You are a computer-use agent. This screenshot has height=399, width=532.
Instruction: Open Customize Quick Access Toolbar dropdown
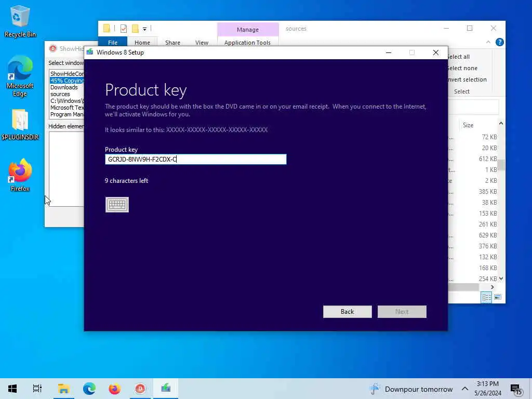point(144,29)
